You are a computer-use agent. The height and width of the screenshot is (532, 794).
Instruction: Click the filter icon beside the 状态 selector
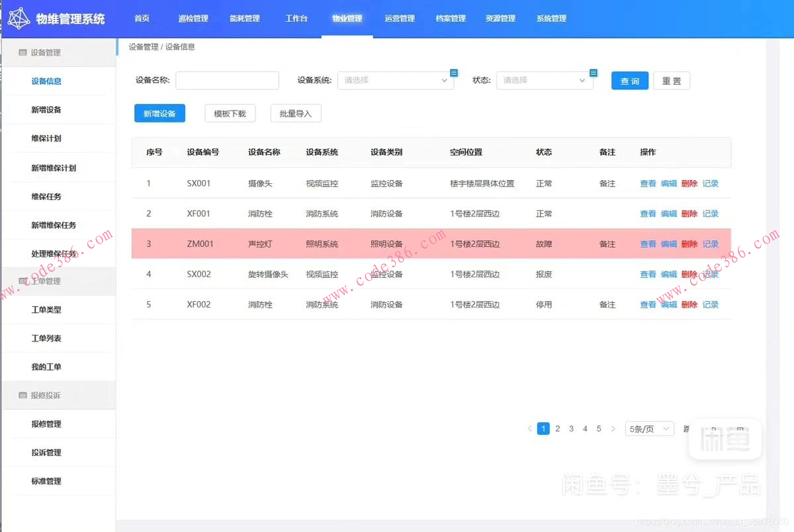pos(593,73)
